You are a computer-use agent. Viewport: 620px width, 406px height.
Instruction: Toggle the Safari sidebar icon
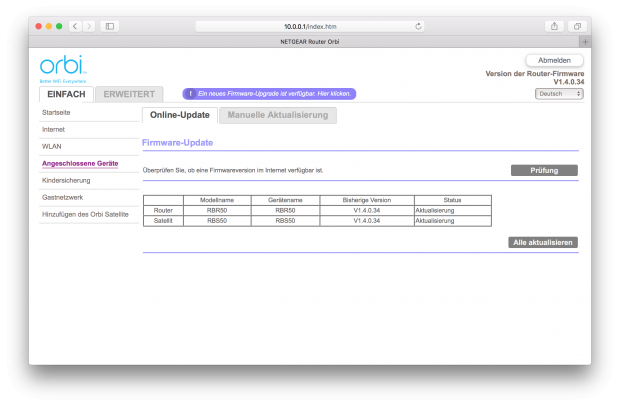tap(110, 26)
